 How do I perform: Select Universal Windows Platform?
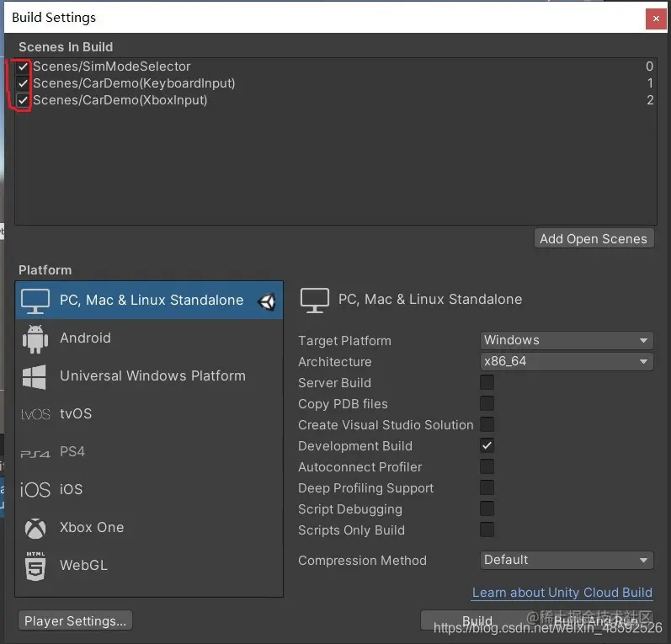[149, 376]
